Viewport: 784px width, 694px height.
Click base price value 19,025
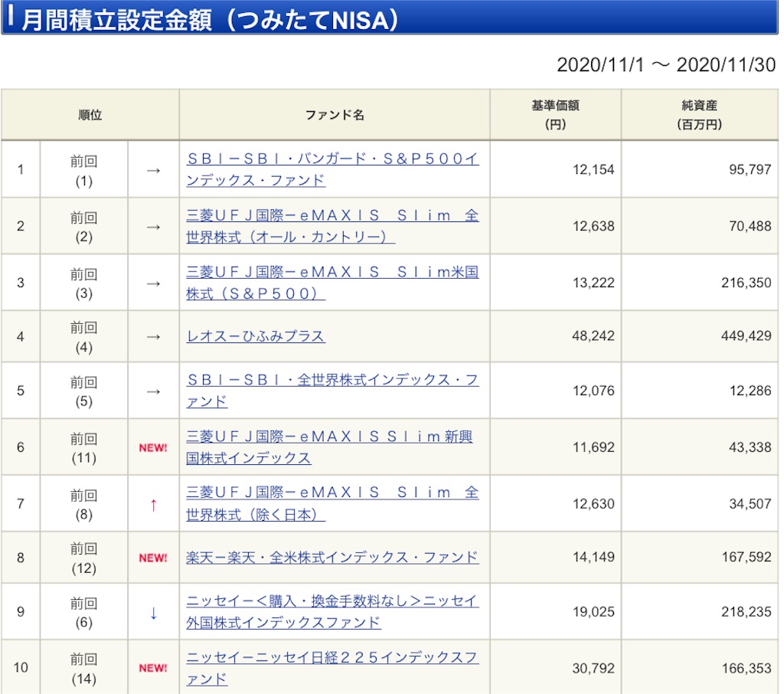593,612
